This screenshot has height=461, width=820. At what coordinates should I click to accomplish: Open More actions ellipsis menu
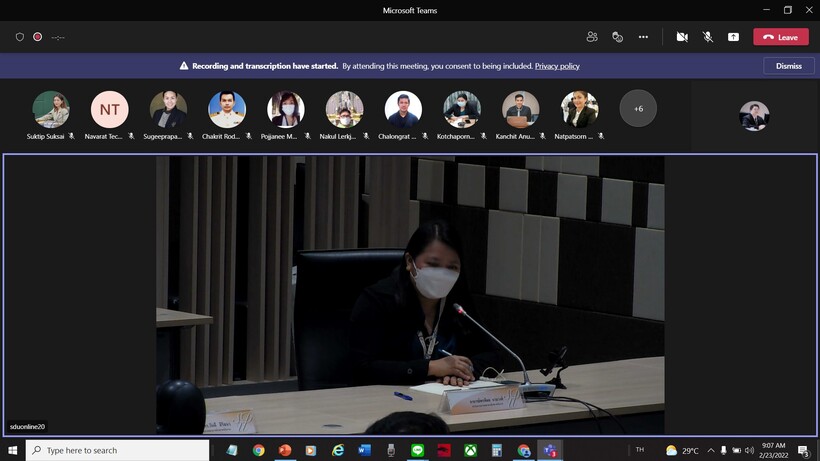tap(643, 37)
